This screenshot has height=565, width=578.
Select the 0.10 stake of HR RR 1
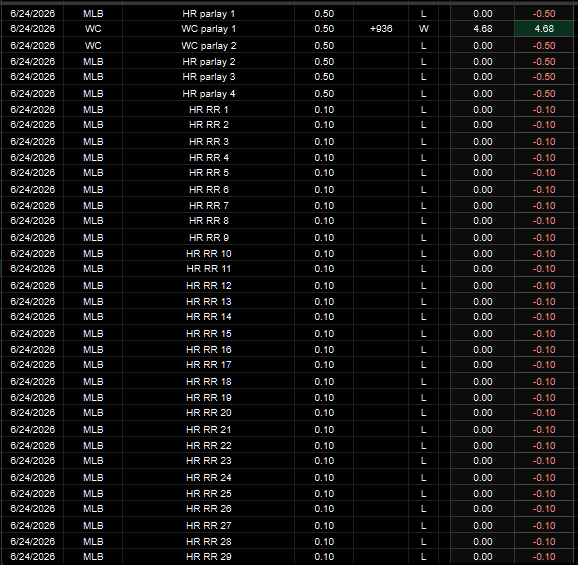pyautogui.click(x=324, y=109)
